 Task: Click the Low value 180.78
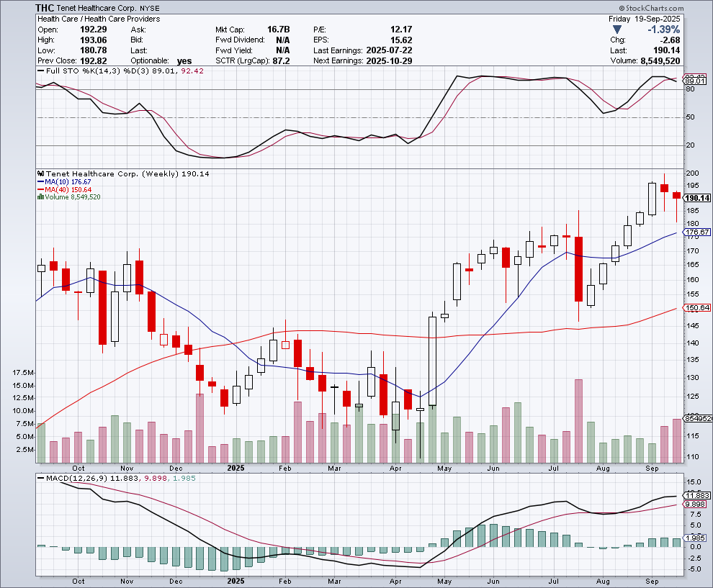pos(93,50)
